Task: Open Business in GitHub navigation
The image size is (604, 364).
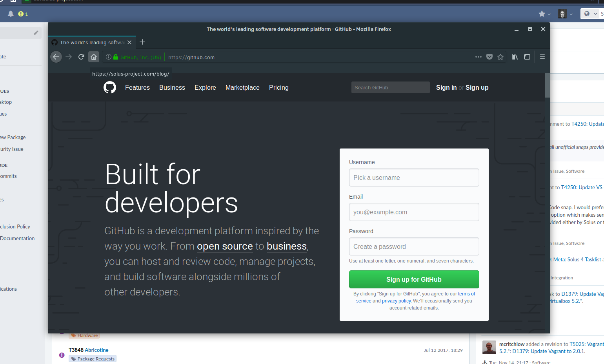Action: 172,87
